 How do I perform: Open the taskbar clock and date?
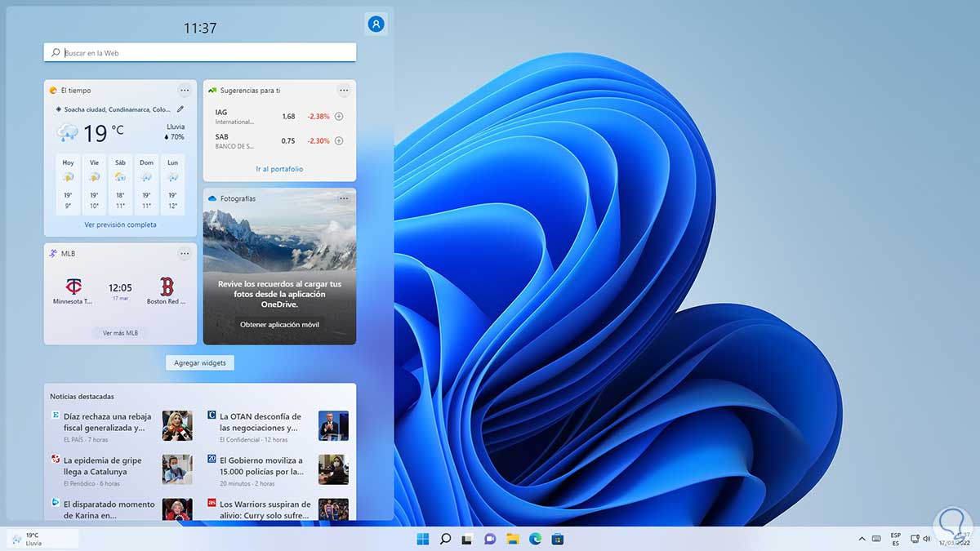[955, 540]
